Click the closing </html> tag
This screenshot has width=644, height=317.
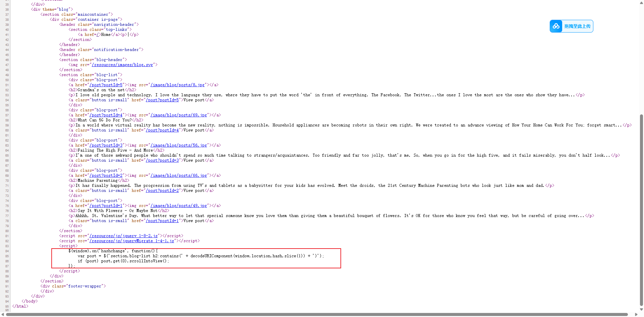pyautogui.click(x=20, y=306)
